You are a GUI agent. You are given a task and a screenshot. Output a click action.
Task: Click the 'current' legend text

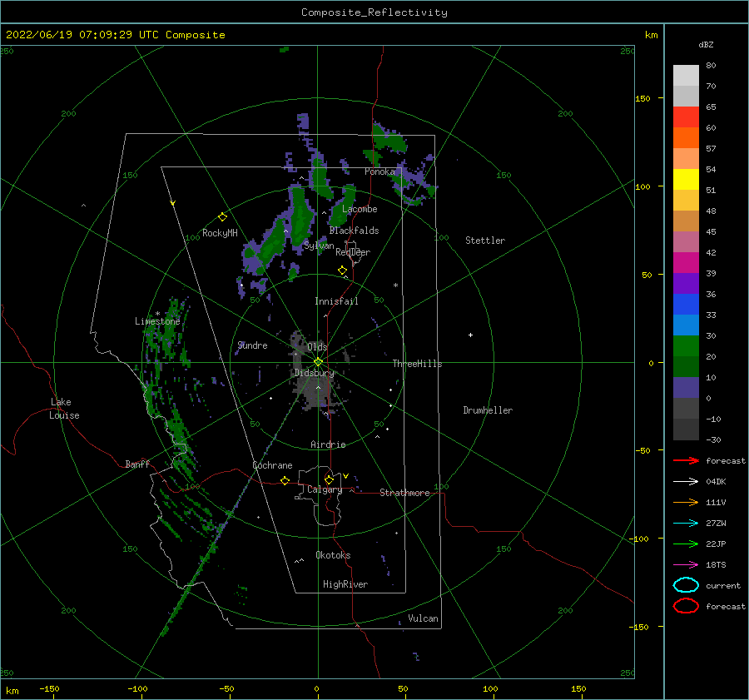[723, 586]
